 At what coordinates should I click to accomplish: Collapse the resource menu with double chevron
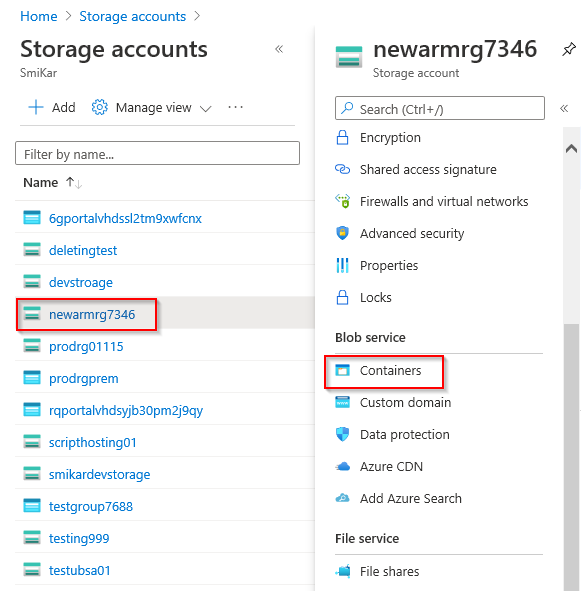click(564, 109)
